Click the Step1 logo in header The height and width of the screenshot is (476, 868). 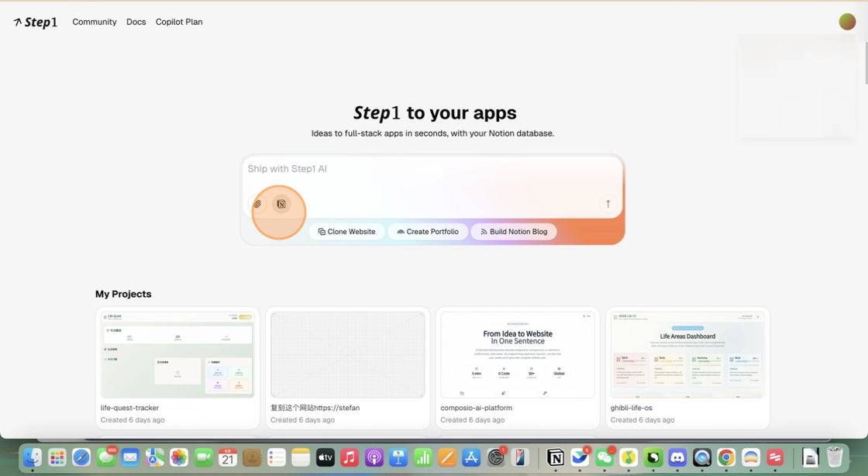[x=36, y=22]
